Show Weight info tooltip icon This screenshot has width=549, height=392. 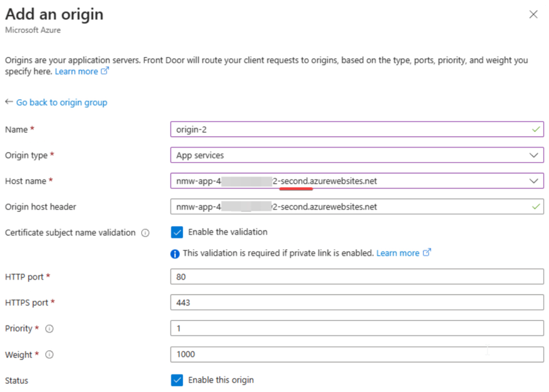coord(49,355)
